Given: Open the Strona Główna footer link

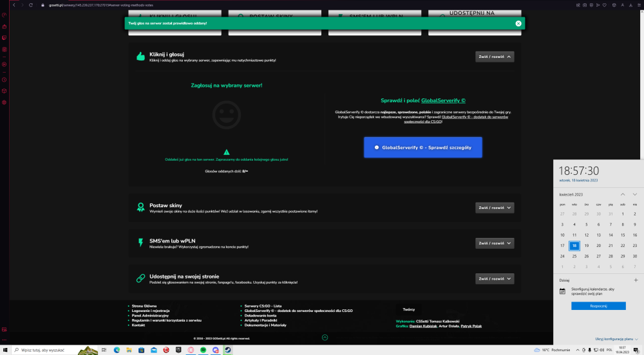Looking at the screenshot, I should point(144,306).
